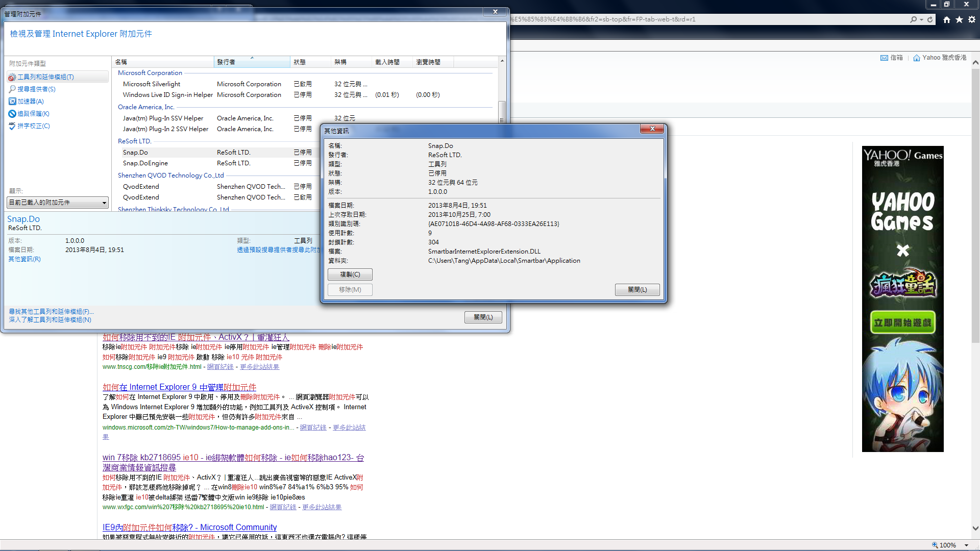Open 如何移除用不到的IE 附加元件 search result
Screen dimensions: 980x551
click(x=196, y=337)
